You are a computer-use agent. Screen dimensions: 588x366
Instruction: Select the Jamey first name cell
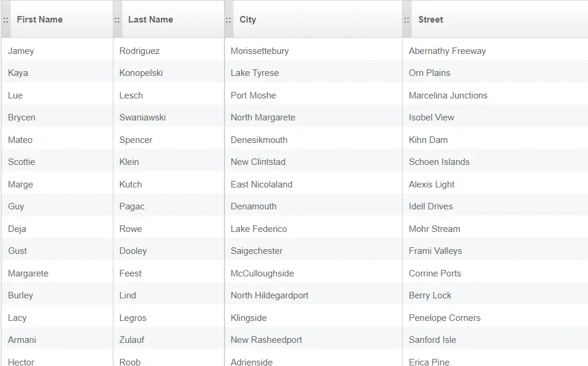coord(57,51)
